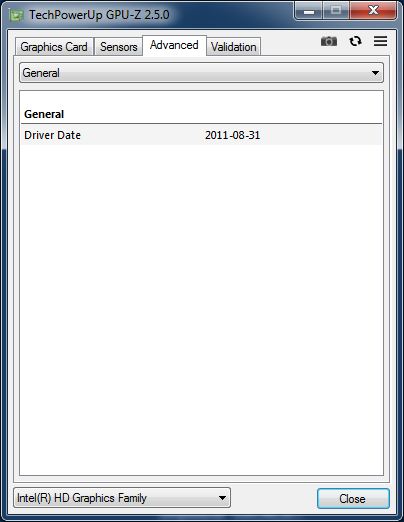404x522 pixels.
Task: Click the Close button at the bottom
Action: click(x=353, y=499)
